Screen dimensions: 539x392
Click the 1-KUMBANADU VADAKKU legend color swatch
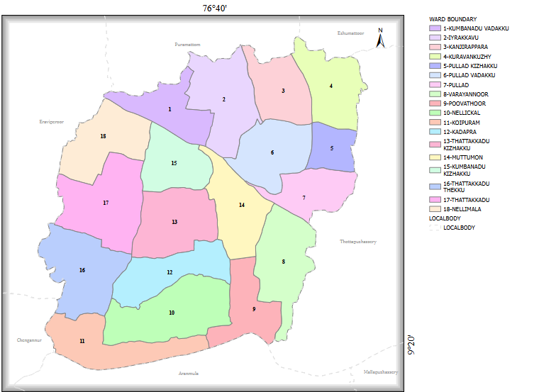(x=435, y=28)
